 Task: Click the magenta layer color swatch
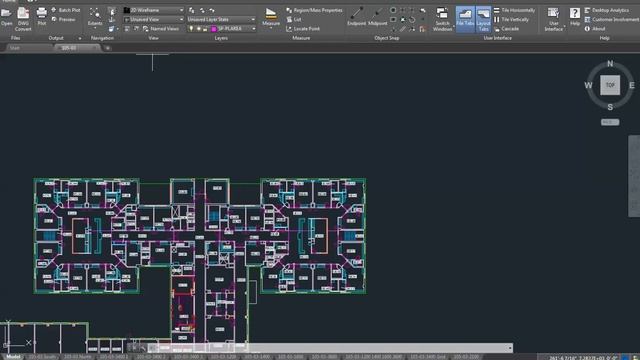tap(214, 29)
